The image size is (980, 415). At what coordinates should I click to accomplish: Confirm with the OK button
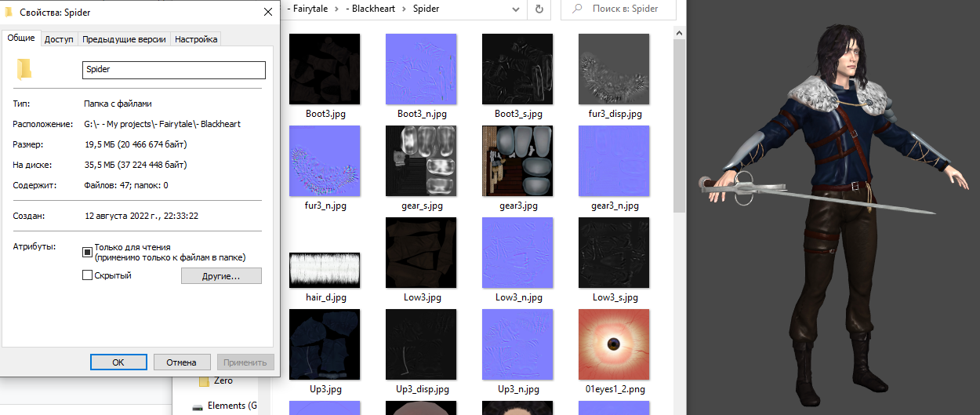(118, 362)
